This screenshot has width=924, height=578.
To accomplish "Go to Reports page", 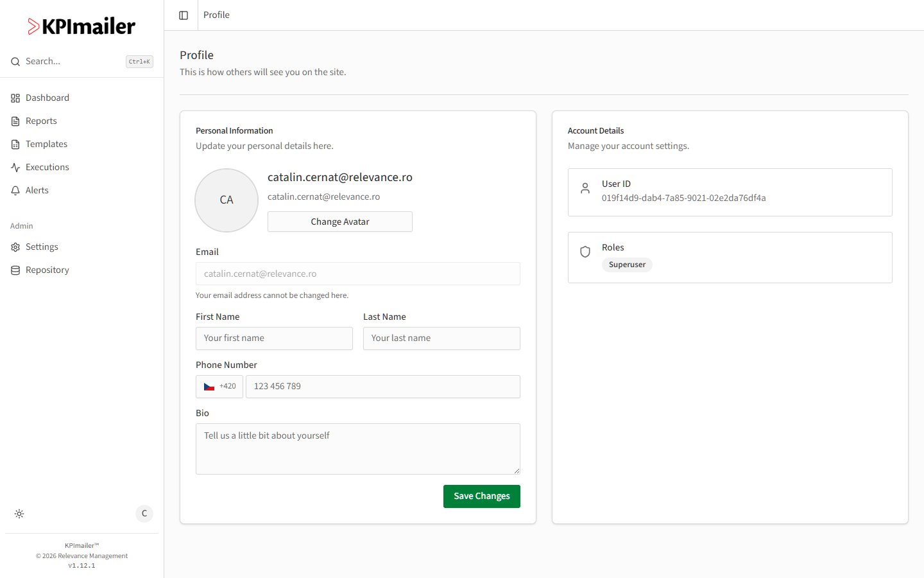I will [x=41, y=121].
